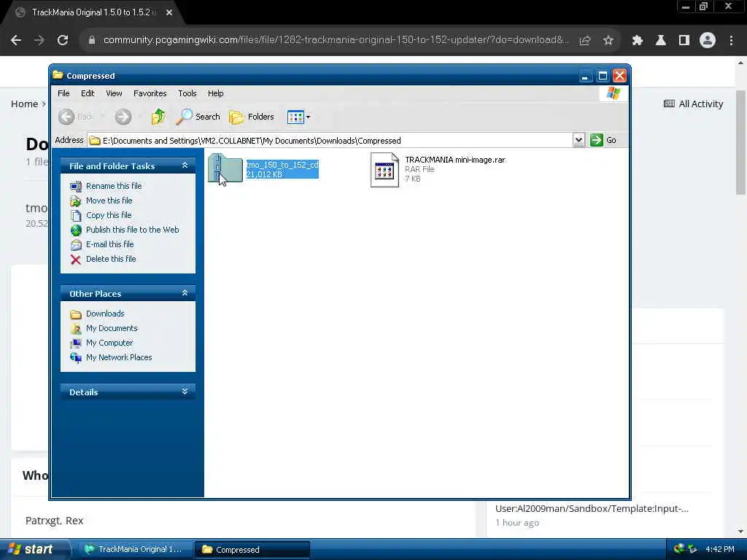Click Publish this file to the Web
Image resolution: width=747 pixels, height=560 pixels.
133,230
